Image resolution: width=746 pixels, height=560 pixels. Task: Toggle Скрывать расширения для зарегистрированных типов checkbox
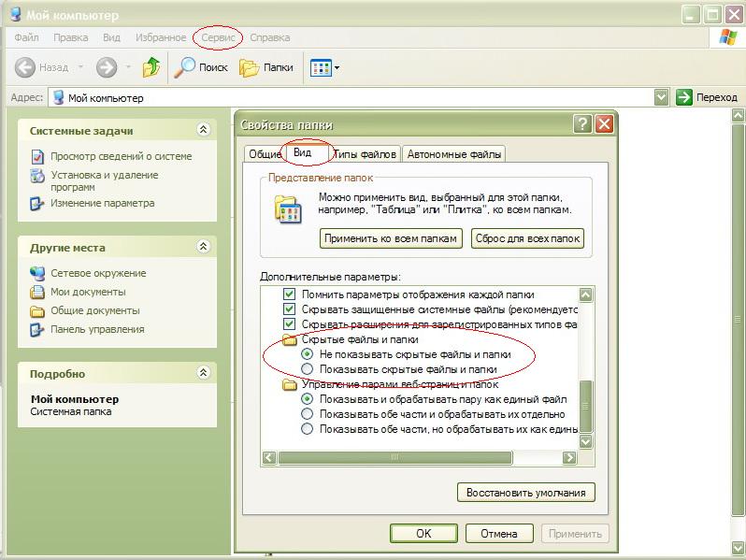click(x=289, y=324)
